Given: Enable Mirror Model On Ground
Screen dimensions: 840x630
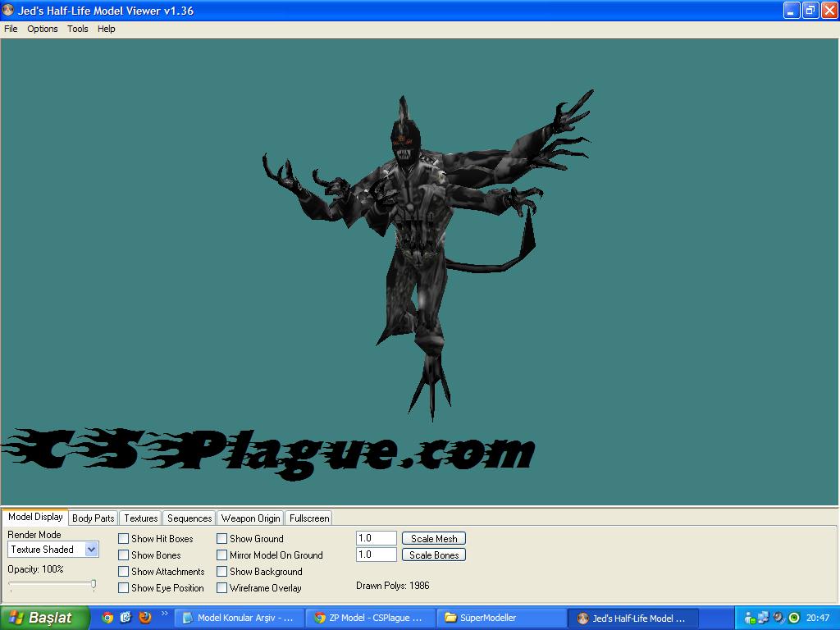Looking at the screenshot, I should [x=221, y=555].
